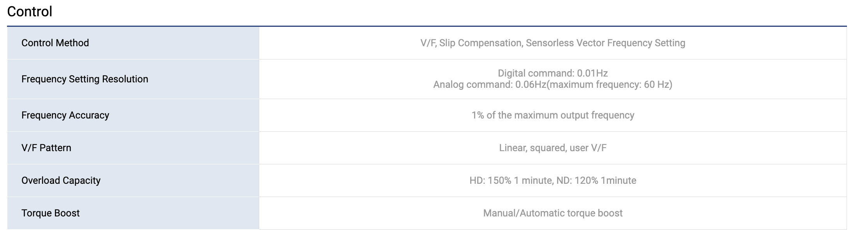
Task: Click the Manual/Automatic torque boost text
Action: pos(553,213)
